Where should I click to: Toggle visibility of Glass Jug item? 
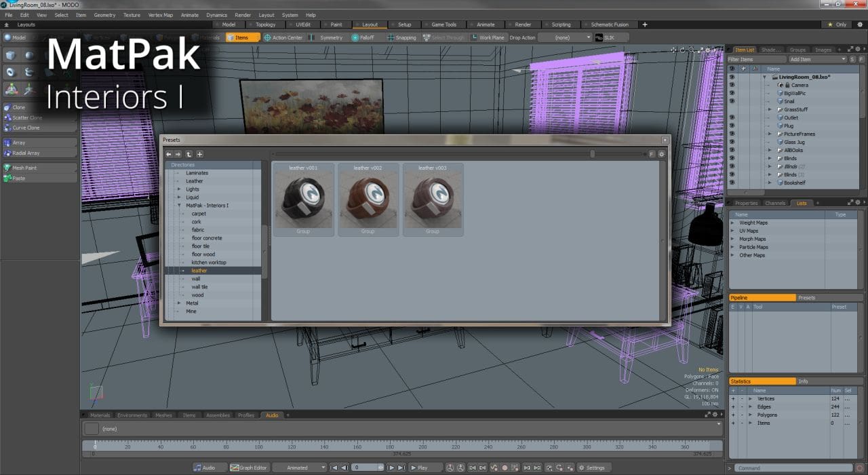[732, 142]
